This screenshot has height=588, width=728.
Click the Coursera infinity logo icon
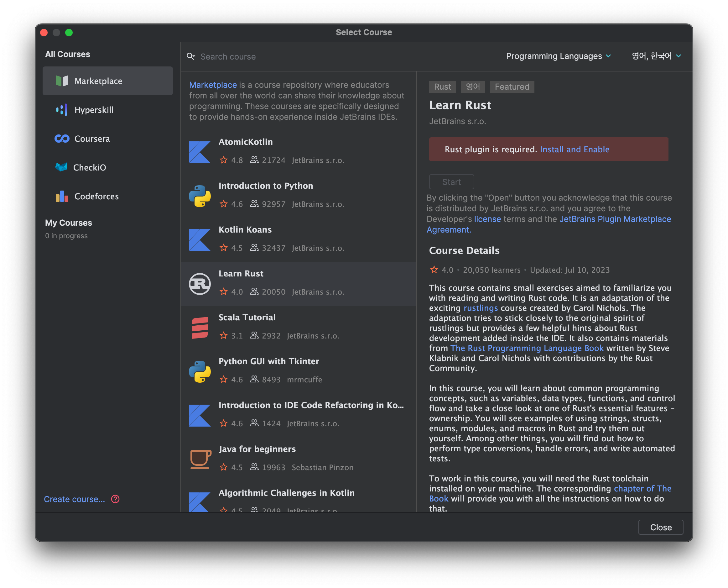tap(62, 139)
